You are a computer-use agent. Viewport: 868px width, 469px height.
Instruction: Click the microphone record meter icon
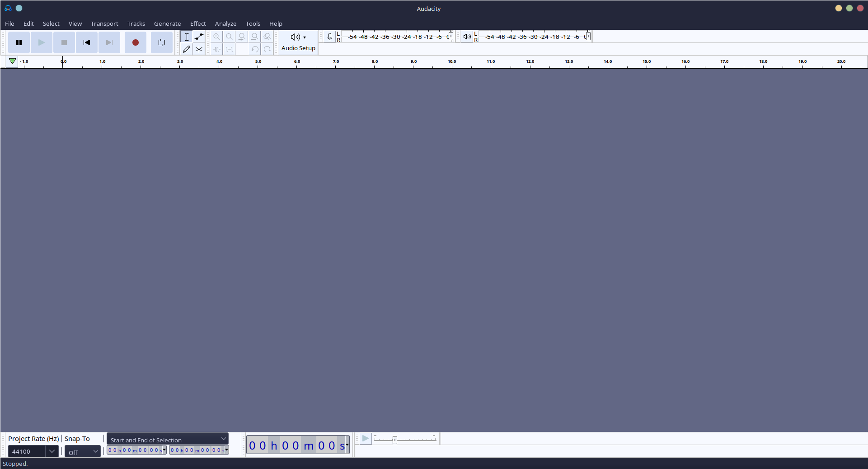[330, 37]
